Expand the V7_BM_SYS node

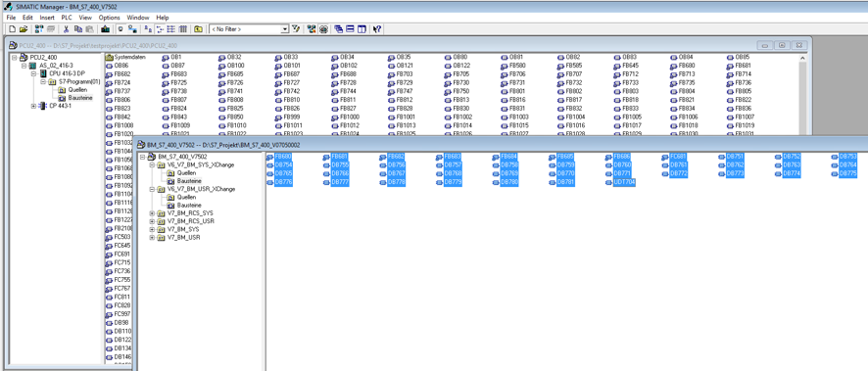pyautogui.click(x=152, y=229)
